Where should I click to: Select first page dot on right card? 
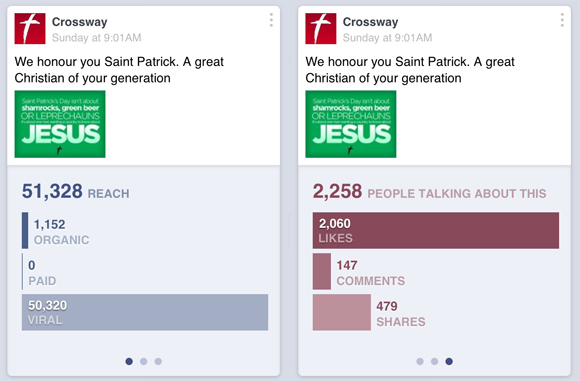coord(420,361)
